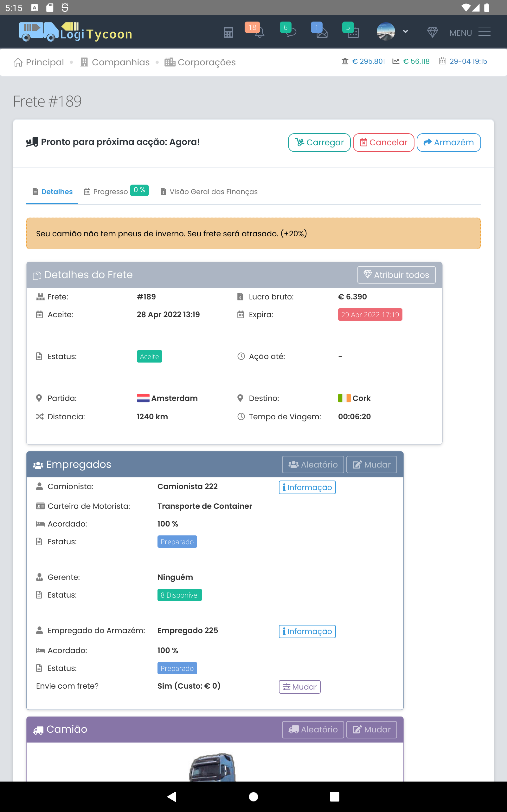Image resolution: width=507 pixels, height=812 pixels.
Task: Select the Detalhes tab
Action: click(57, 192)
